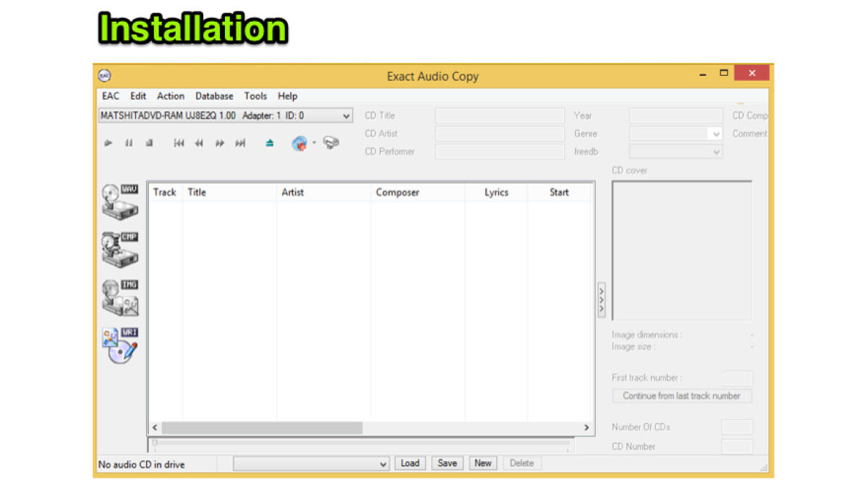
Task: Skip to next track button
Action: pyautogui.click(x=240, y=143)
